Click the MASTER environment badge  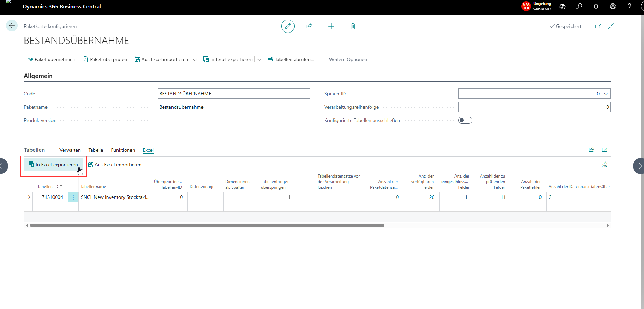tap(526, 6)
